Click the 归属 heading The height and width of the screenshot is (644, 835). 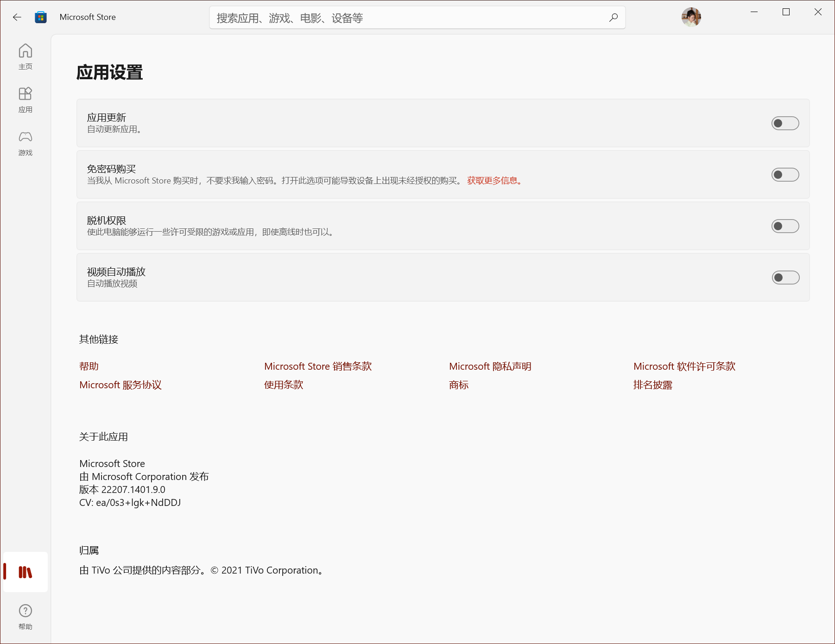[x=89, y=551]
